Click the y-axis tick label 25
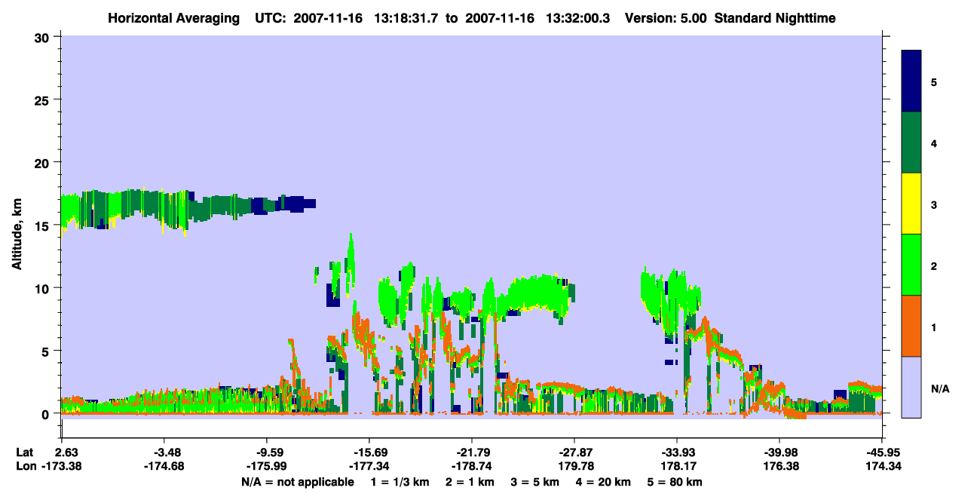The width and height of the screenshot is (980, 503). click(44, 100)
